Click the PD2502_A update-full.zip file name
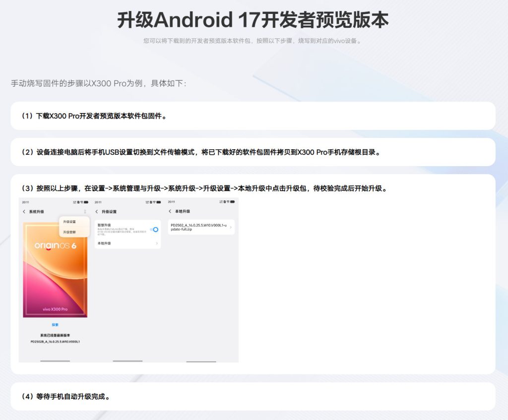Image resolution: width=508 pixels, height=420 pixels. pos(198,227)
